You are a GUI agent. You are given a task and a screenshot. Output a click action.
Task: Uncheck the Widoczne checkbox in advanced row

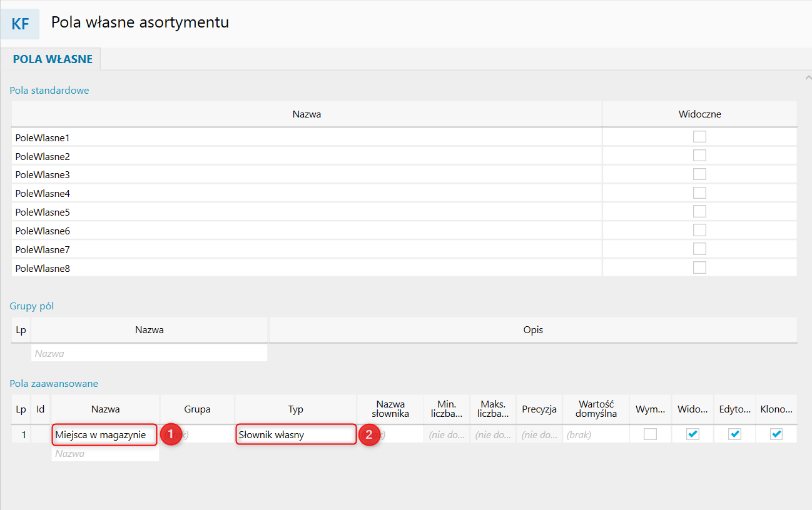[x=693, y=434]
